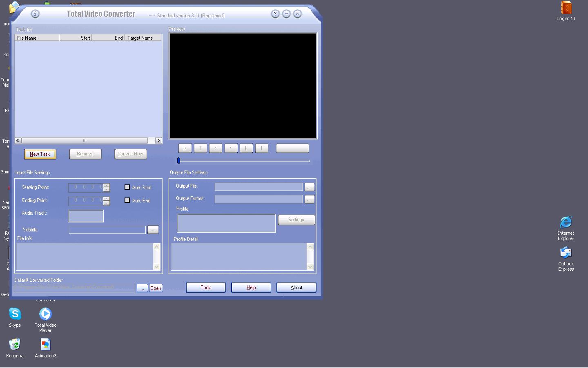Open Lingvo 11 desktop icon
This screenshot has height=368, width=588.
point(566,11)
